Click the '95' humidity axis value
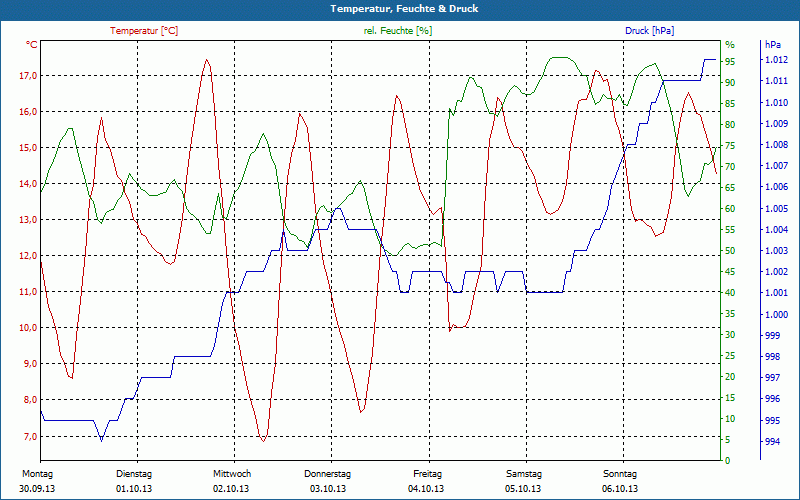 click(730, 61)
